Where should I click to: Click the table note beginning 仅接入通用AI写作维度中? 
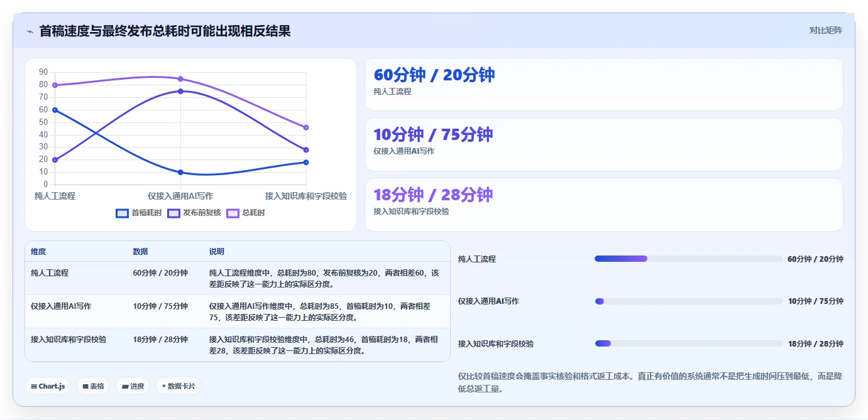pos(321,311)
